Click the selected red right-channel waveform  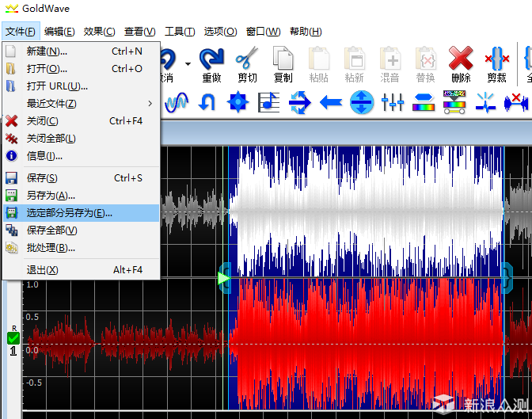(x=367, y=344)
